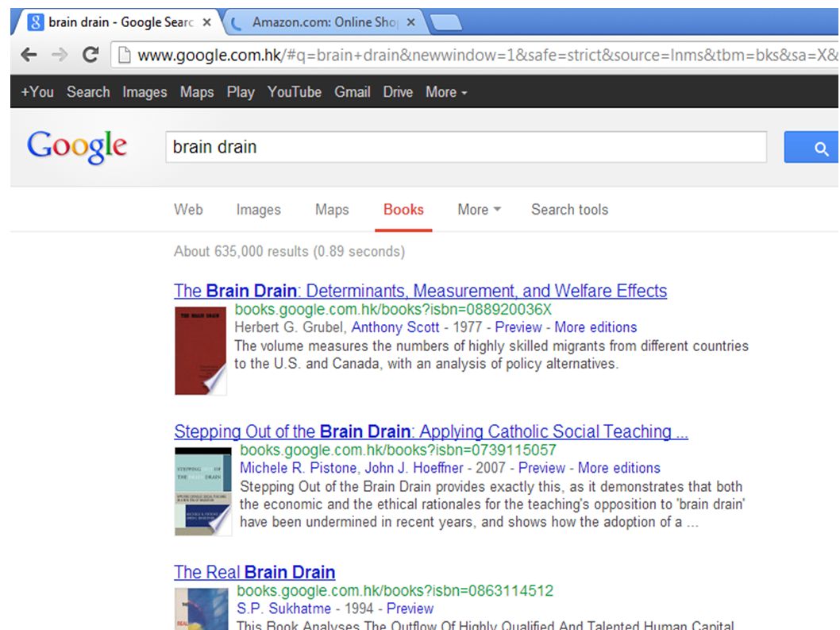The height and width of the screenshot is (630, 840).
Task: Click the isbn=0863114512 green URL text
Action: pos(395,591)
